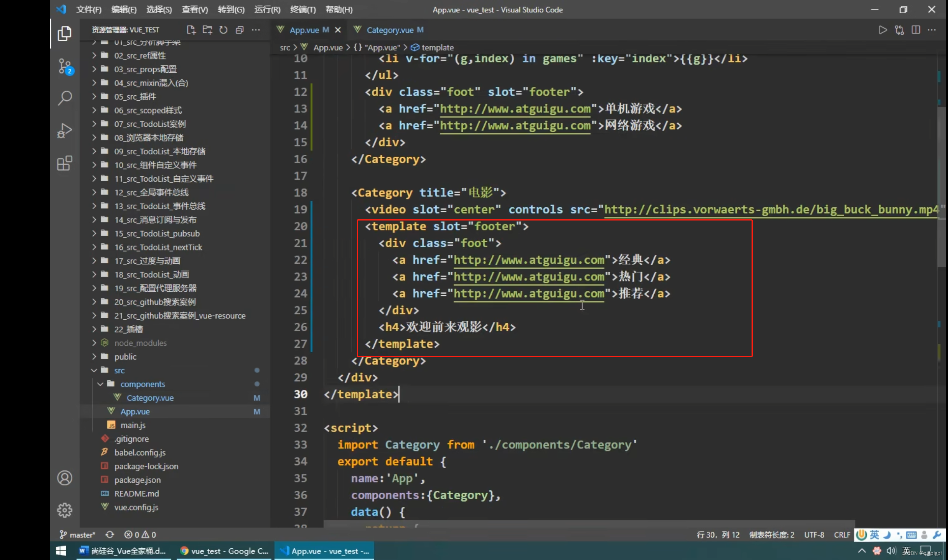Click the editor vertical scrollbar
The width and height of the screenshot is (948, 560).
(x=941, y=187)
